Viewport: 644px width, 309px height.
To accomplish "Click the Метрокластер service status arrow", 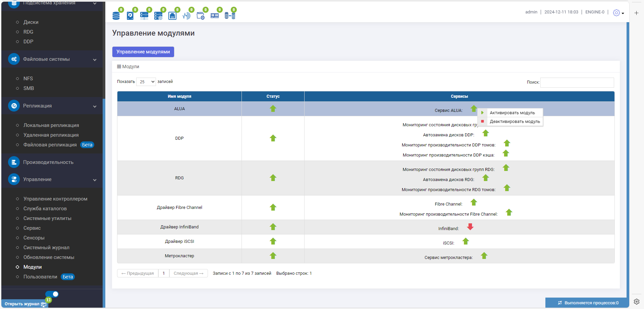I will (x=484, y=256).
